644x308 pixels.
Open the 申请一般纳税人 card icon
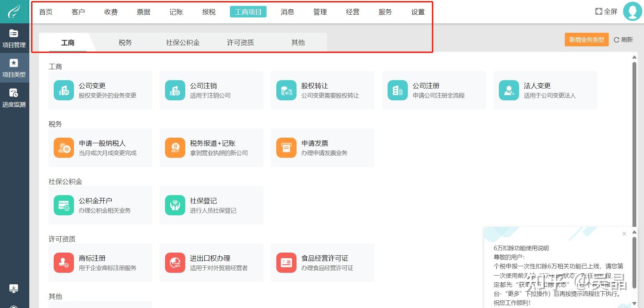pyautogui.click(x=64, y=148)
